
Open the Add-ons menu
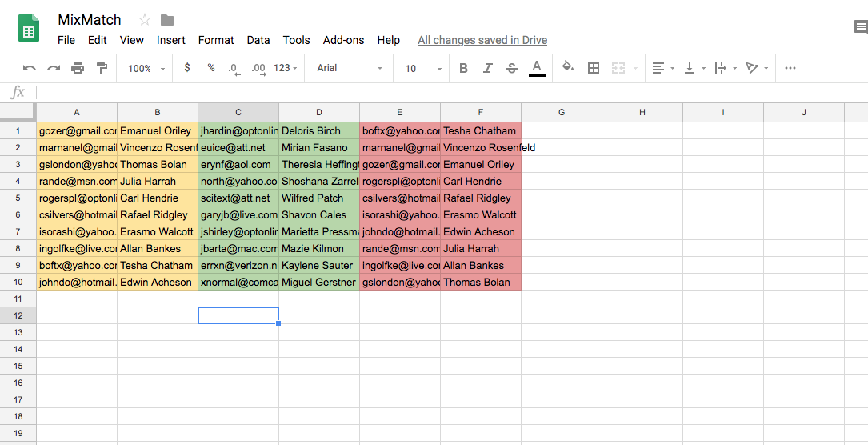(343, 40)
